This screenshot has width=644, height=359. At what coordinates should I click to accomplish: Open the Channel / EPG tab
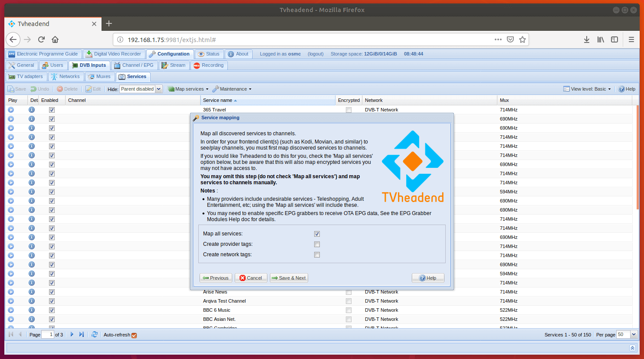point(134,65)
